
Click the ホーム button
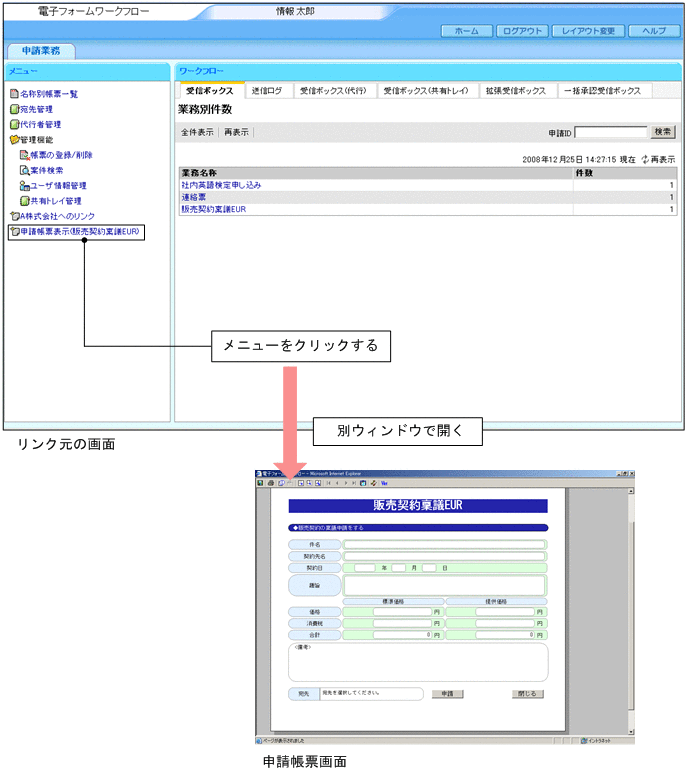click(466, 31)
